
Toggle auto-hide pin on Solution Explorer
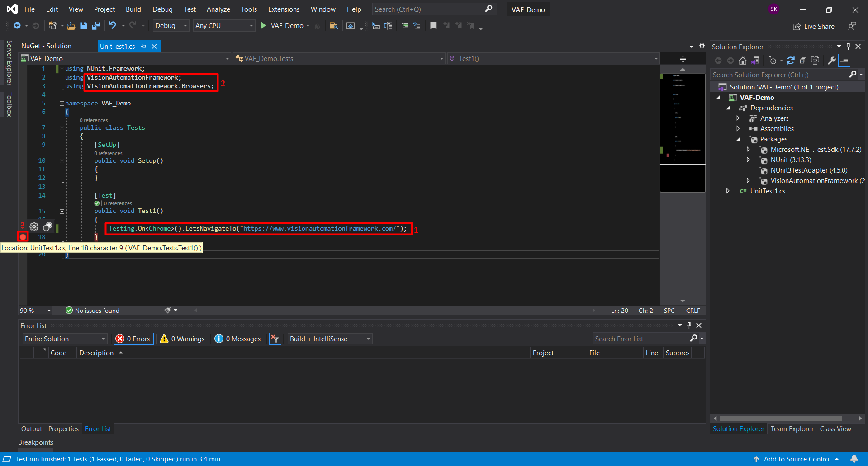click(x=848, y=47)
